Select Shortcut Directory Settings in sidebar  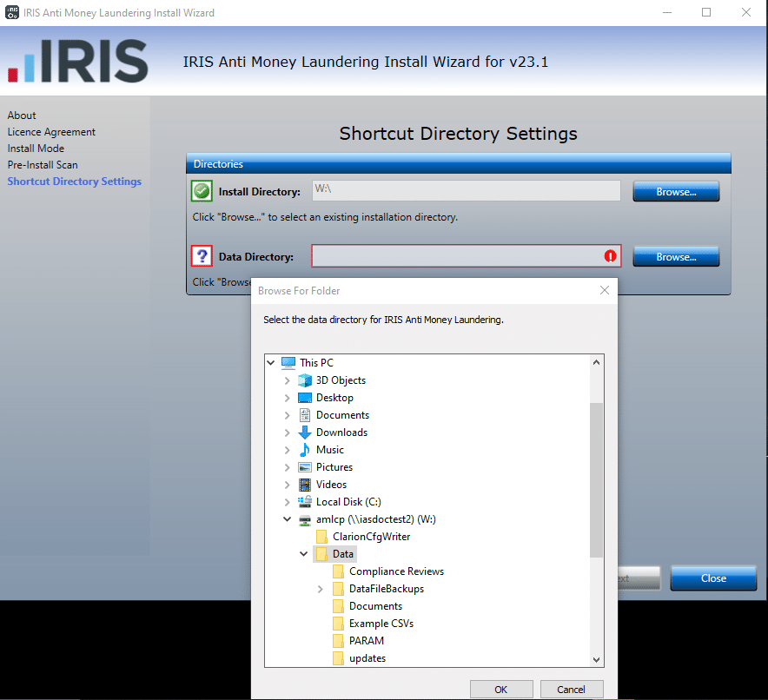[75, 182]
